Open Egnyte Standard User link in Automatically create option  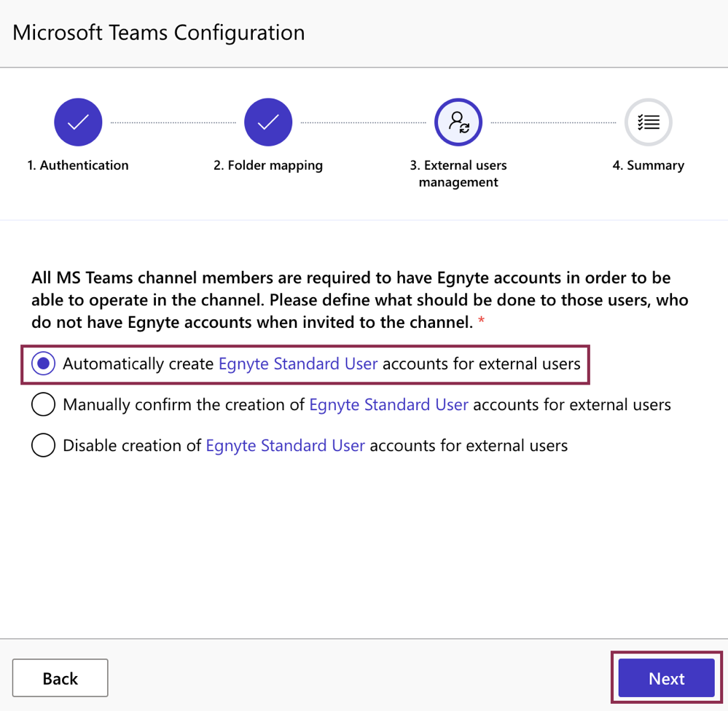click(298, 364)
